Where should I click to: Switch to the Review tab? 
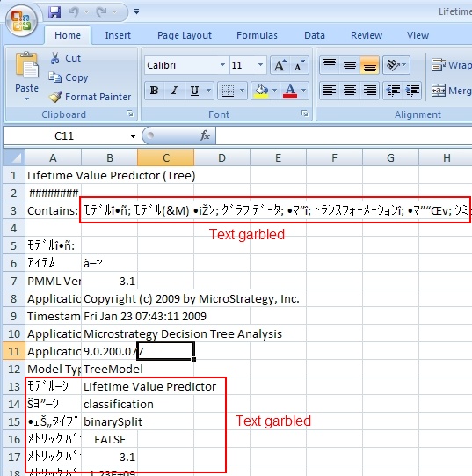tap(367, 35)
